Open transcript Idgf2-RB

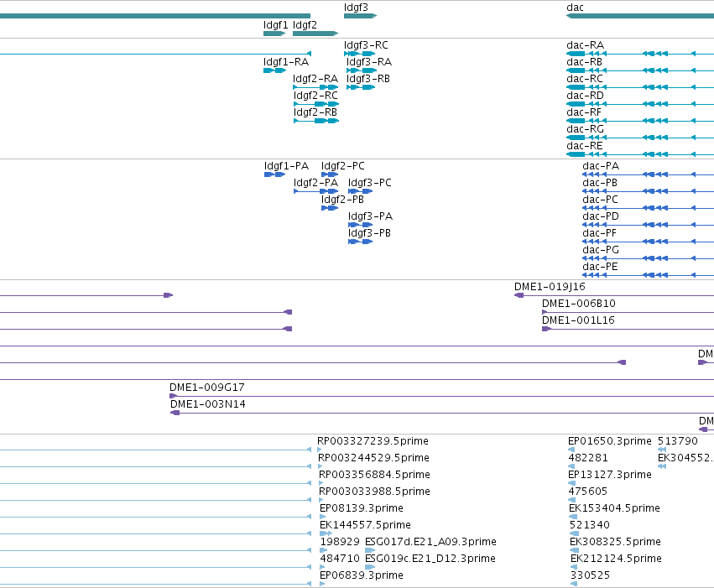315,112
